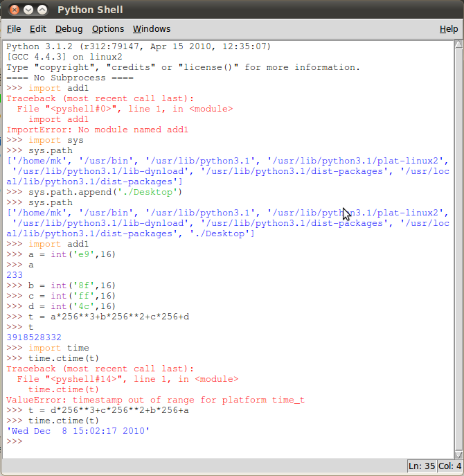Click the vertical scrollbar thumb
464x476 pixels.
pyautogui.click(x=458, y=249)
